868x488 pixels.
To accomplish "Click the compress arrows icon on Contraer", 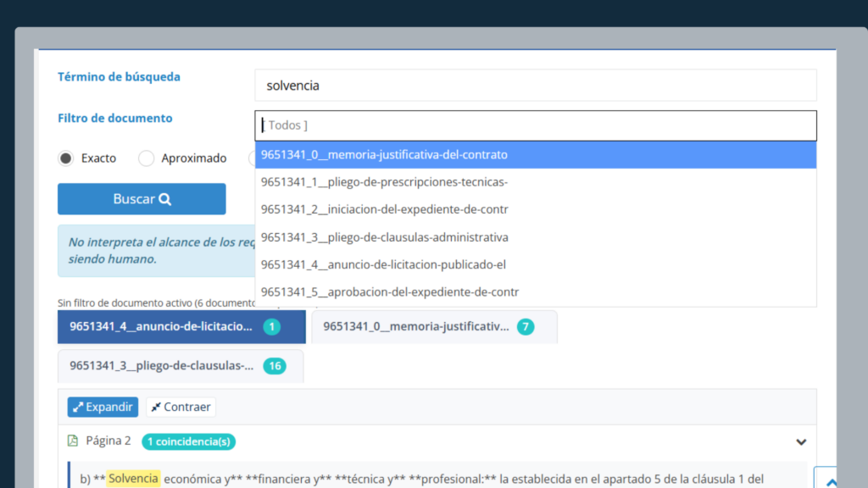I will click(x=155, y=407).
